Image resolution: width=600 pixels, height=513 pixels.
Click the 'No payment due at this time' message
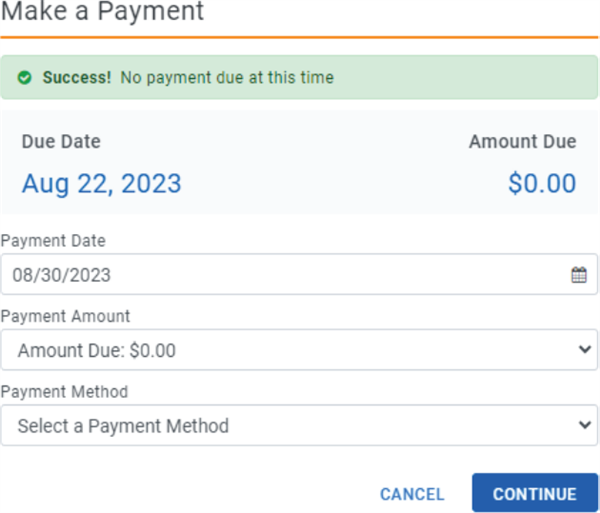[x=227, y=78]
